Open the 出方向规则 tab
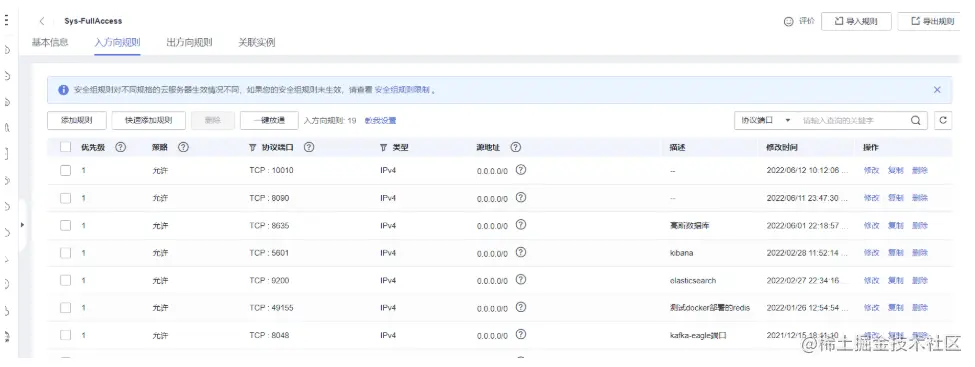 189,42
